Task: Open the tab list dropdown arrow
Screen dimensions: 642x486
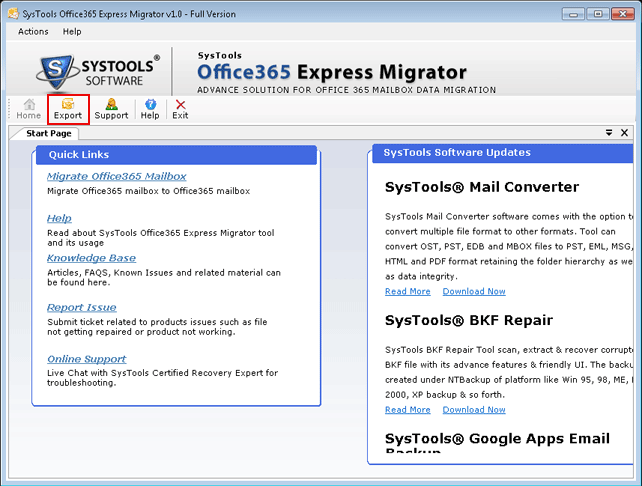Action: click(609, 133)
